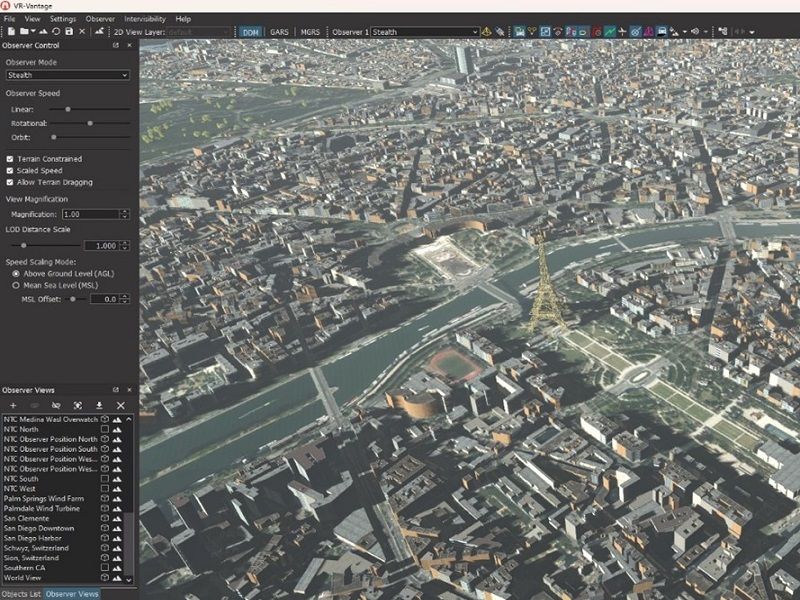800x600 pixels.
Task: Click the reload circular arrow icon
Action: [56, 32]
